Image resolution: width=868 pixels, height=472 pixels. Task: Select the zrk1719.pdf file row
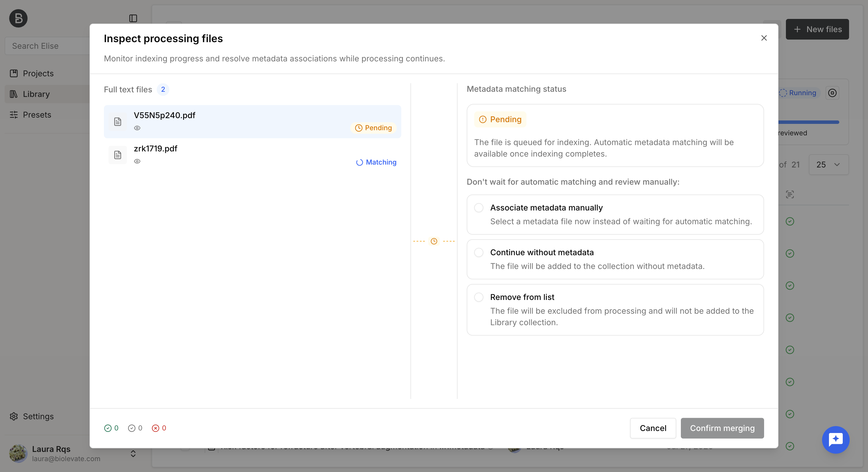point(252,155)
